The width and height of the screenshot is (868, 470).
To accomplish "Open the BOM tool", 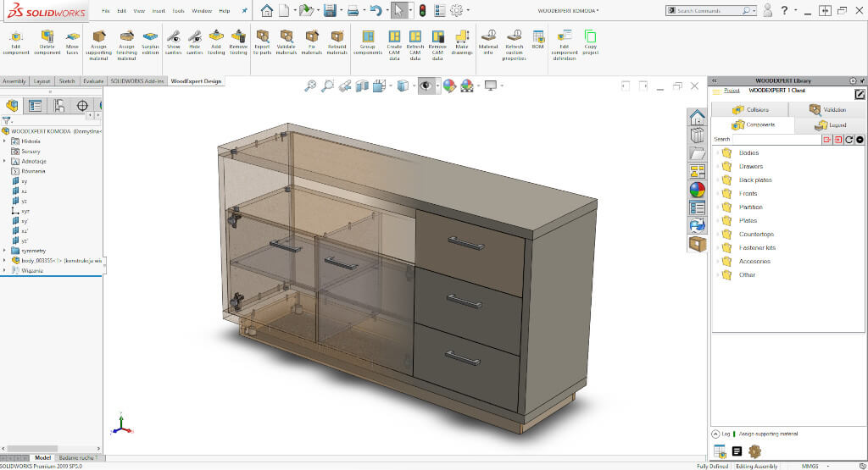I will click(538, 40).
